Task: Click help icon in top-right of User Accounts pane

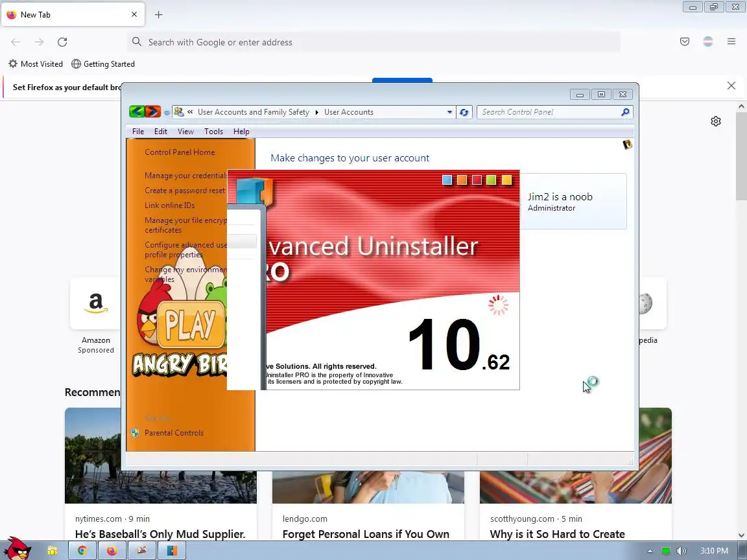Action: 628,145
